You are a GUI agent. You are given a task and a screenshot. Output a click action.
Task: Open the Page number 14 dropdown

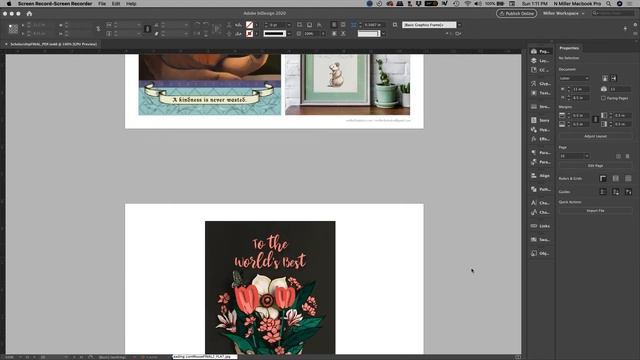click(574, 156)
